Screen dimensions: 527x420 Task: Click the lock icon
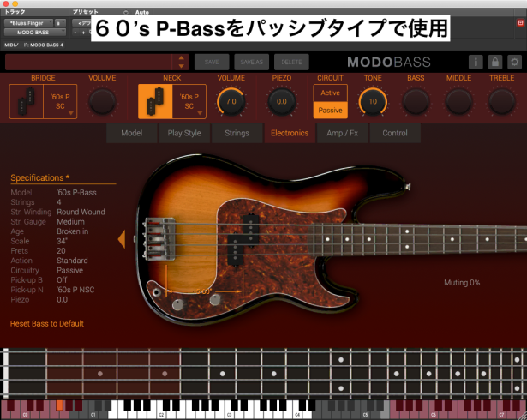(x=494, y=62)
